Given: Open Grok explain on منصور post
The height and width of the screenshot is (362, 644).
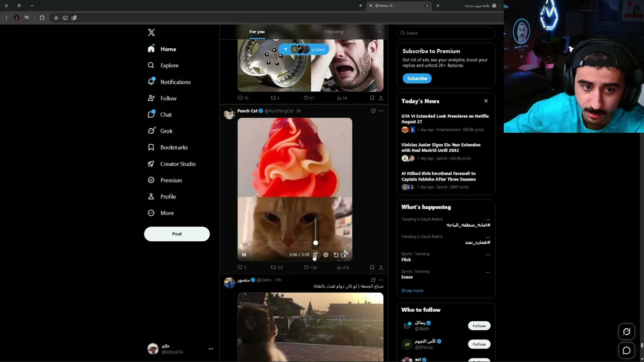Looking at the screenshot, I should tap(373, 280).
